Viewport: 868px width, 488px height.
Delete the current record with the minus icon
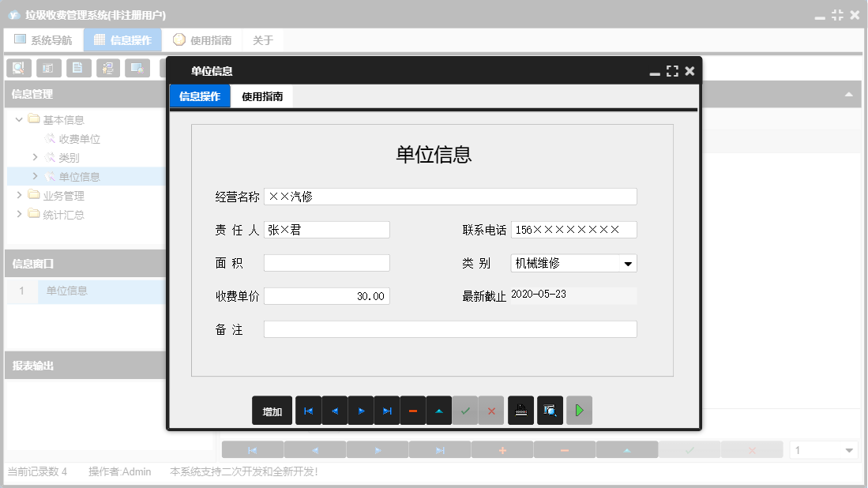413,410
